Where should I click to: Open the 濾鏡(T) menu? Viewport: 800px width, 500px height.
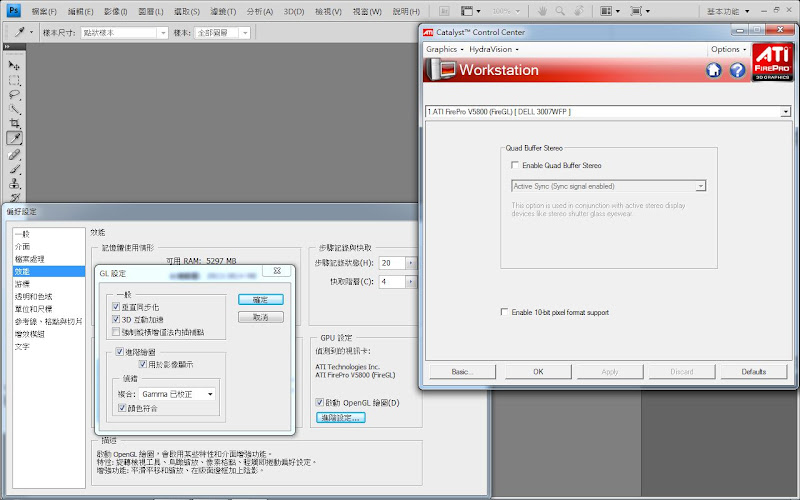point(223,11)
